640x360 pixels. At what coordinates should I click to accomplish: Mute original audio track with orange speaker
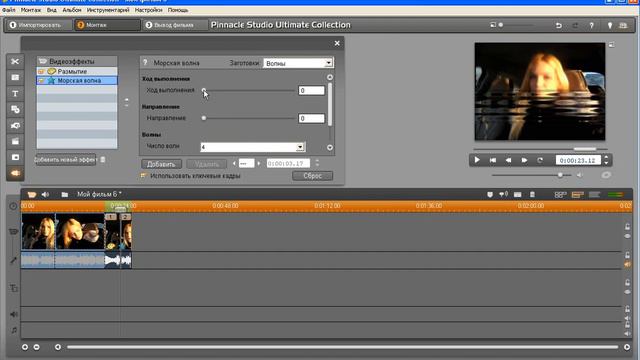point(627,264)
